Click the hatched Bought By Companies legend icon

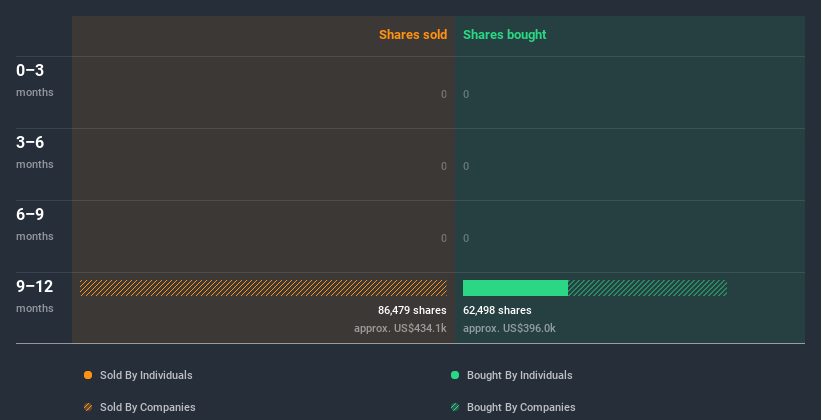[455, 407]
